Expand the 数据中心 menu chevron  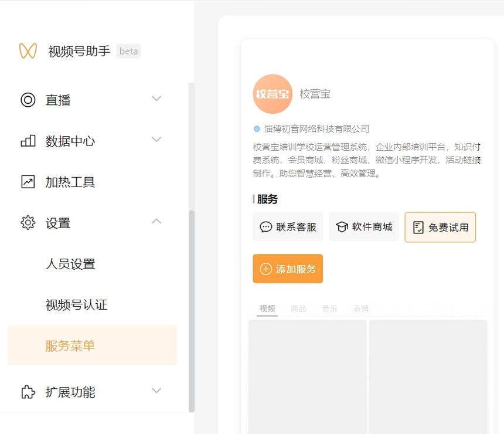[x=156, y=140]
